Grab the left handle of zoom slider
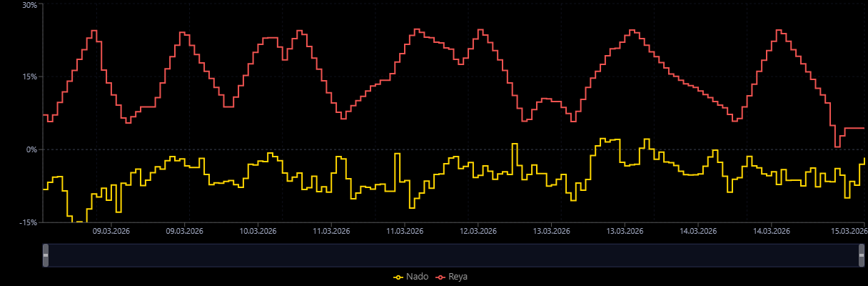 [46, 255]
